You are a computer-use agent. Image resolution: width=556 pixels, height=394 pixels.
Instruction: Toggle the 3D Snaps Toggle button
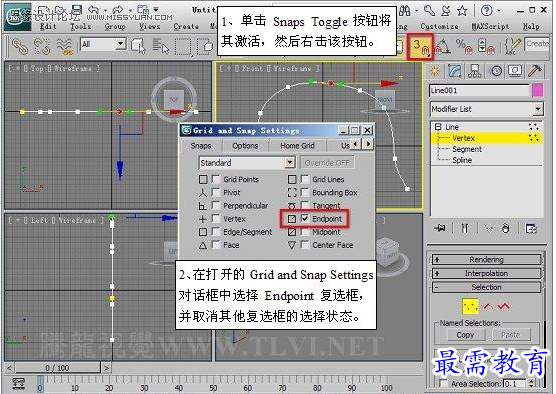click(420, 46)
